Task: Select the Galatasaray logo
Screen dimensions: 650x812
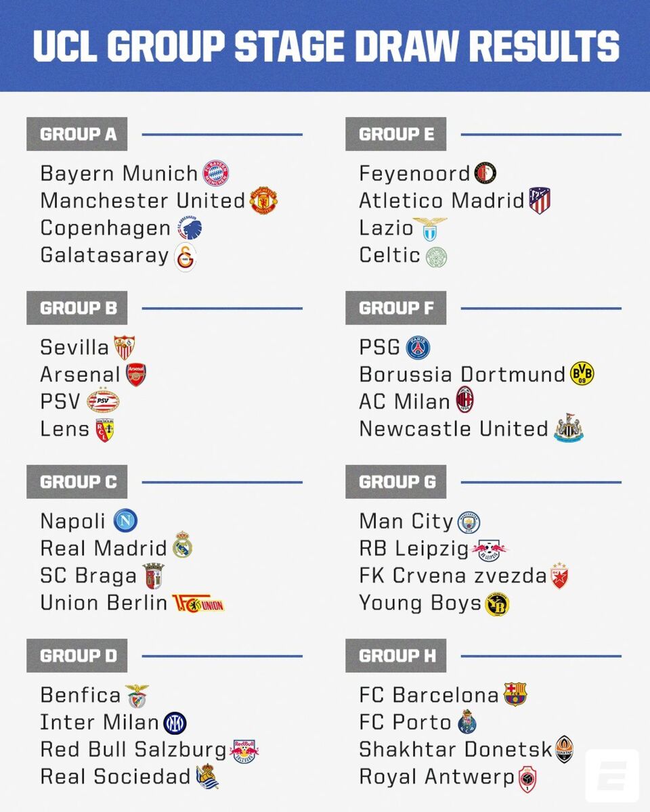Action: (x=185, y=257)
